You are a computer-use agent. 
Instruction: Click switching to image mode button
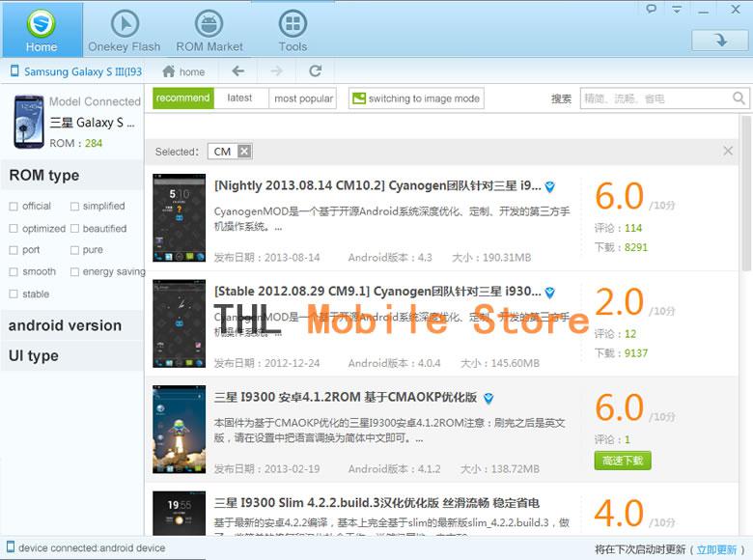(x=416, y=98)
